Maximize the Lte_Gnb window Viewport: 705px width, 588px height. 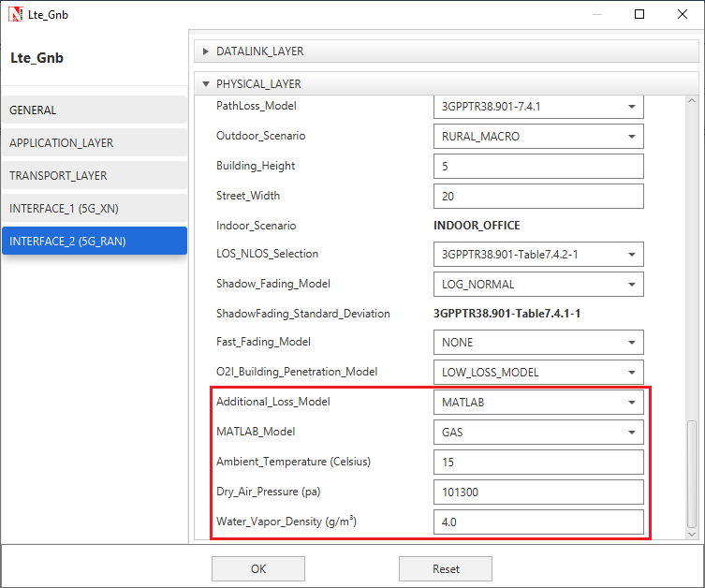pos(639,14)
